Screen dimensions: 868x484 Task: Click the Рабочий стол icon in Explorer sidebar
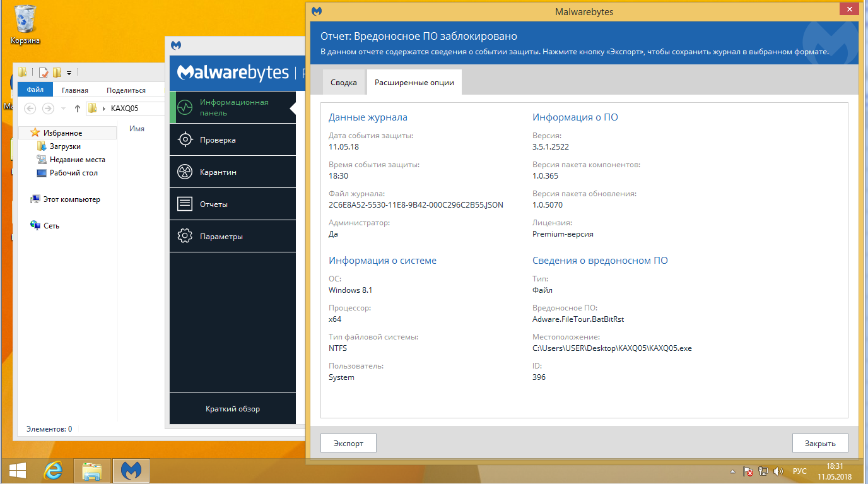point(42,173)
